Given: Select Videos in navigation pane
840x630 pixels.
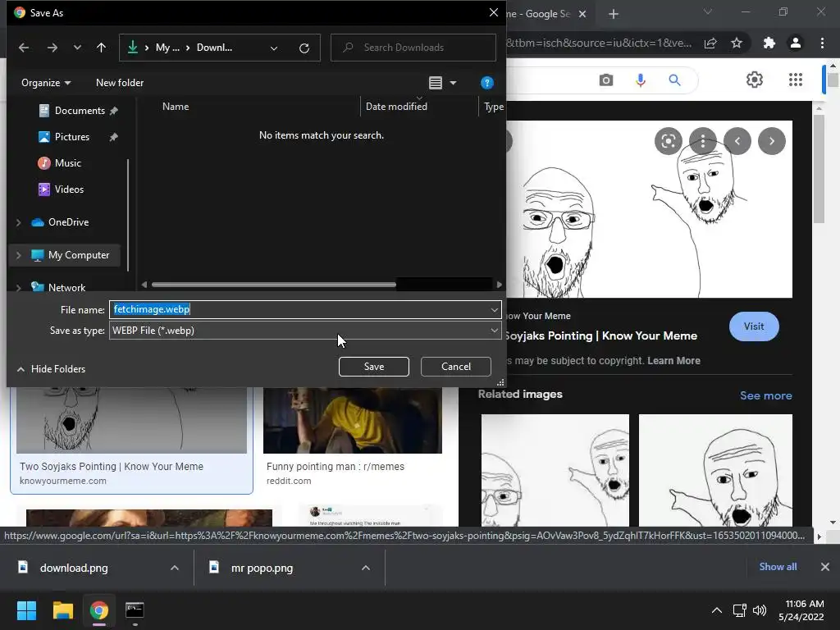Looking at the screenshot, I should [x=69, y=189].
